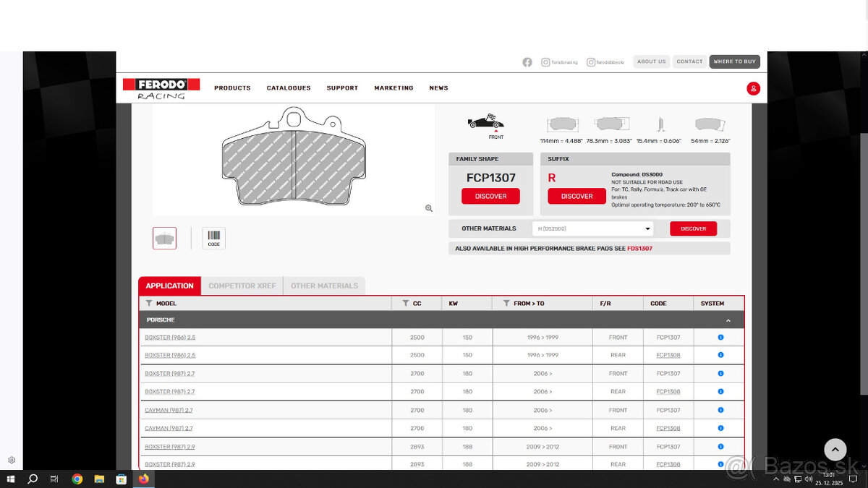This screenshot has height=488, width=868.
Task: Click the scroll-to-top arrow button
Action: [x=835, y=449]
